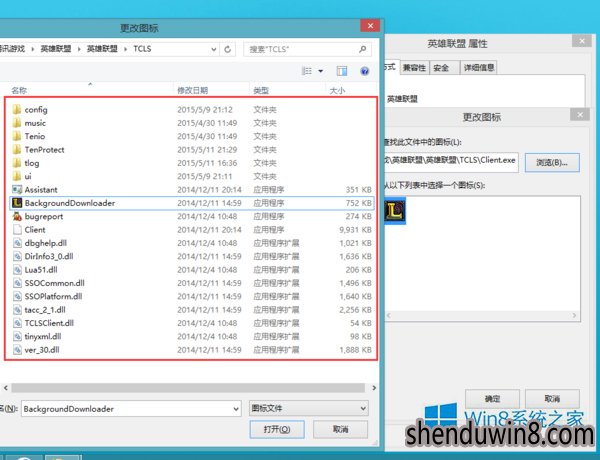Sort files by the 名称 column header

(x=19, y=91)
